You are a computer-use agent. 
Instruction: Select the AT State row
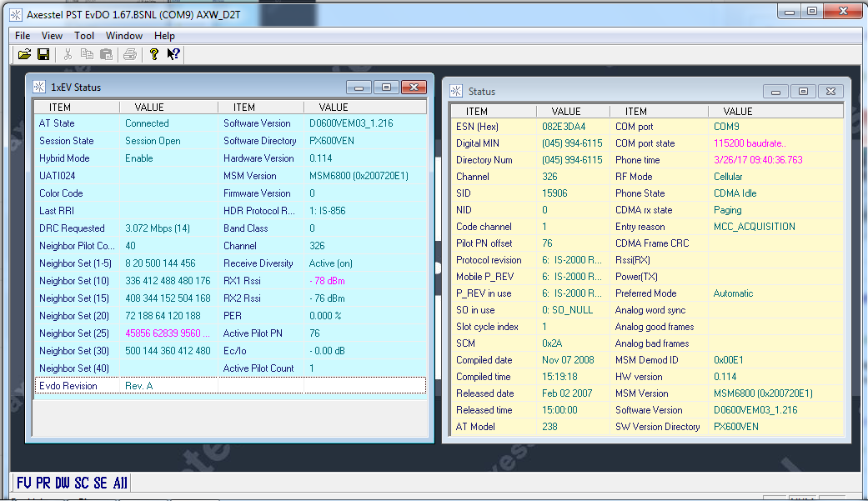(230, 123)
